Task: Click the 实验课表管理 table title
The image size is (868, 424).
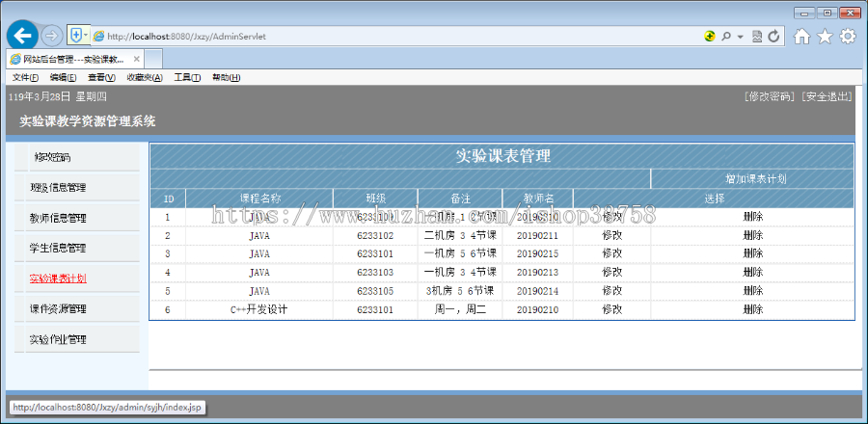Action: [x=502, y=156]
